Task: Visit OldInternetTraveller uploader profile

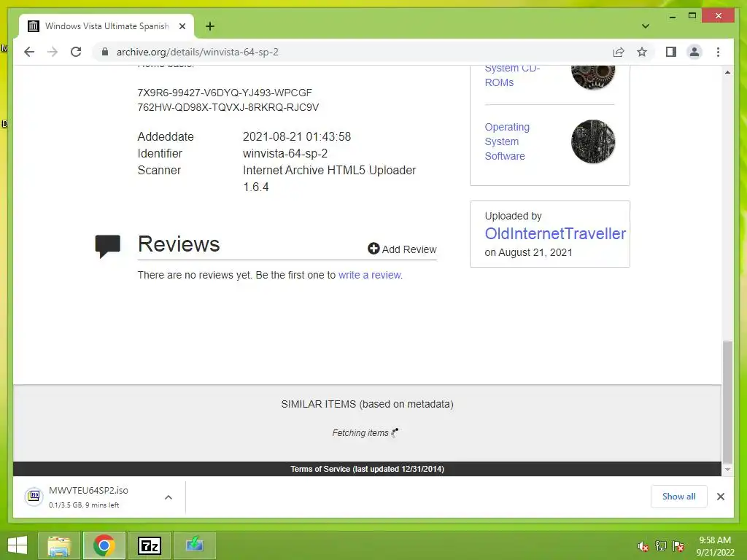Action: 555,233
